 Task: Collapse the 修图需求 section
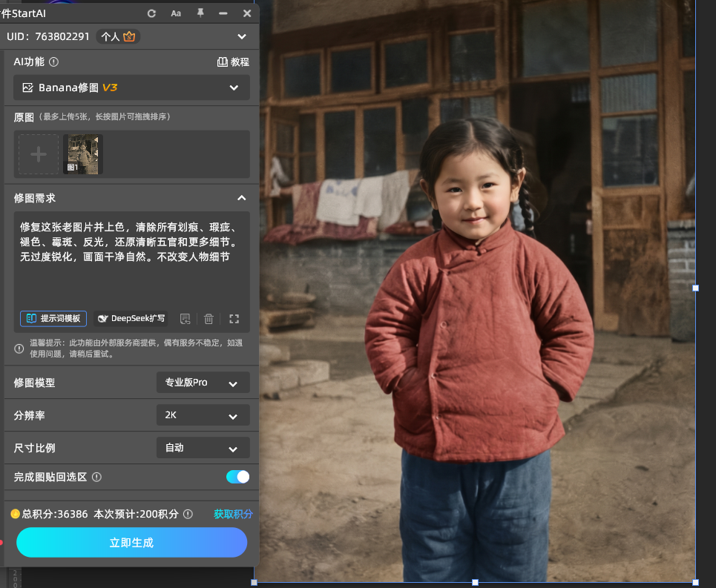tap(242, 198)
